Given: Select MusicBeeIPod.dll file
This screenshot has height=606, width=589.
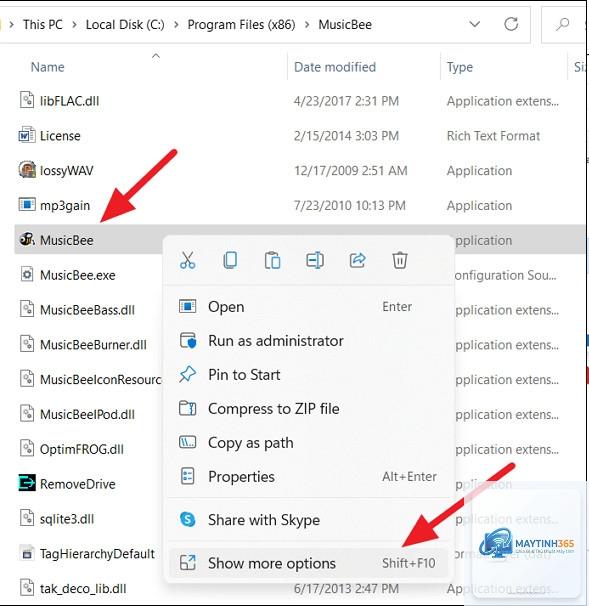Looking at the screenshot, I should [x=87, y=414].
